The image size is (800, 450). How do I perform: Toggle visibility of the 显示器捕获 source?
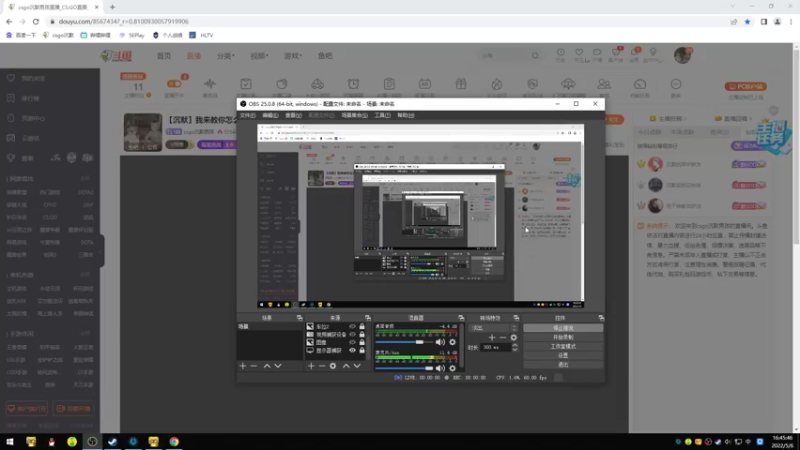[x=352, y=351]
